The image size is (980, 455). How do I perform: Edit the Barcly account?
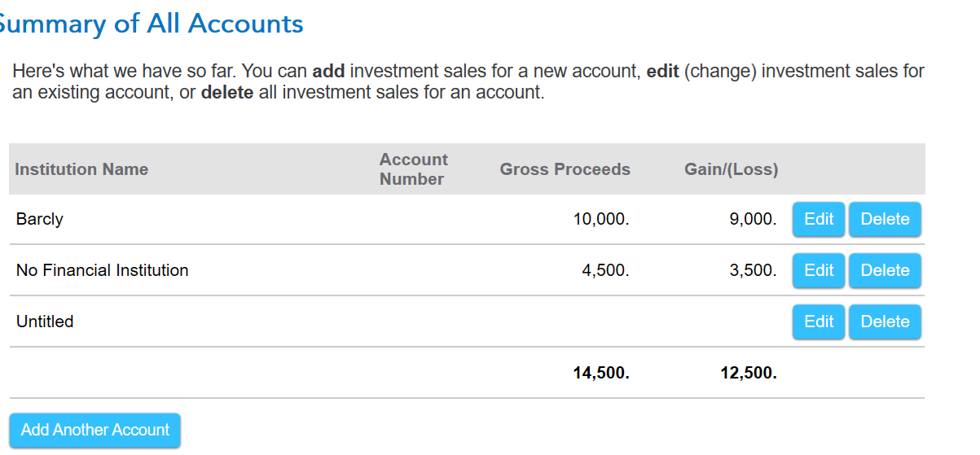(819, 219)
